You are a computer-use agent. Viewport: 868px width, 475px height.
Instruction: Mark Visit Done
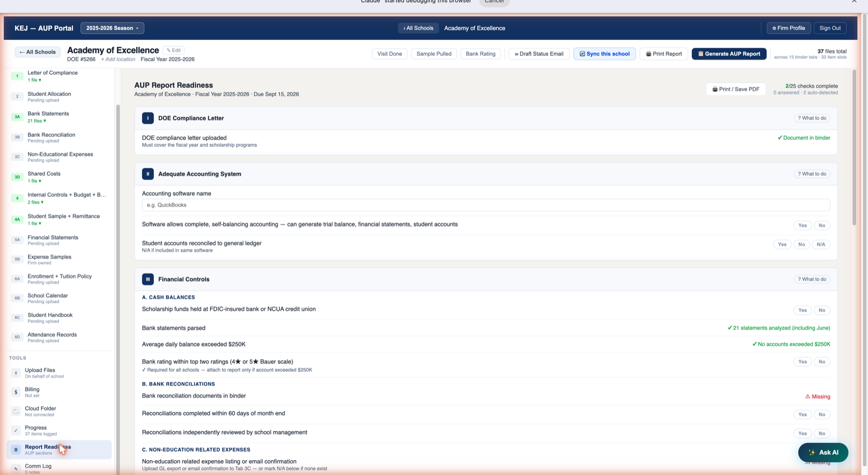(390, 54)
